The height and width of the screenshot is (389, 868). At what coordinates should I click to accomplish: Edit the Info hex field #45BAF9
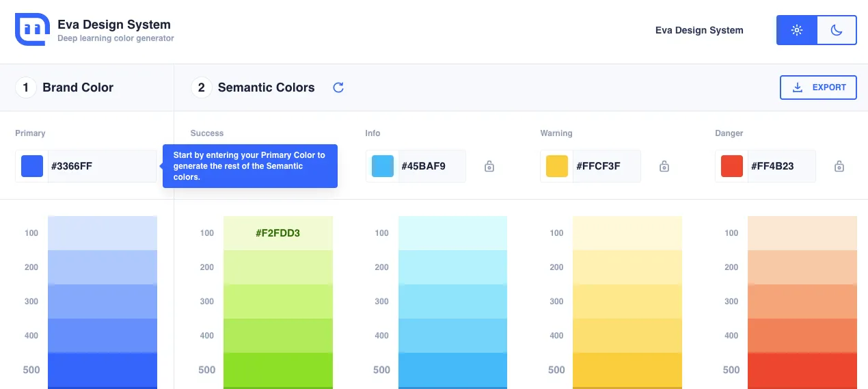tap(431, 166)
